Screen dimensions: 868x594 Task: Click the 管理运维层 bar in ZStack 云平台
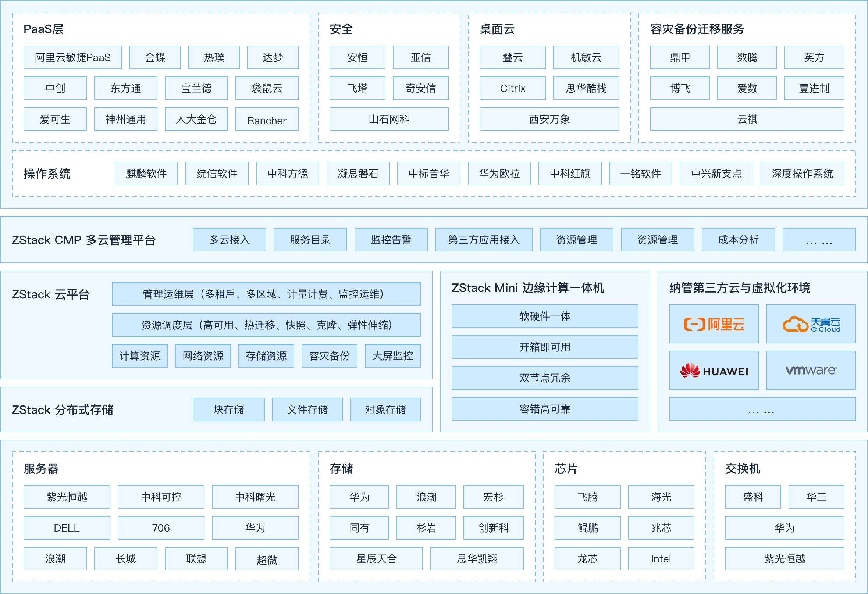(266, 294)
